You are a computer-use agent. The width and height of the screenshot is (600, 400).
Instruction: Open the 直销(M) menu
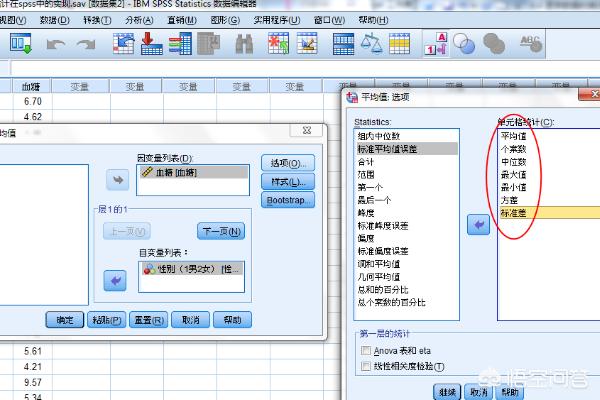[x=182, y=20]
